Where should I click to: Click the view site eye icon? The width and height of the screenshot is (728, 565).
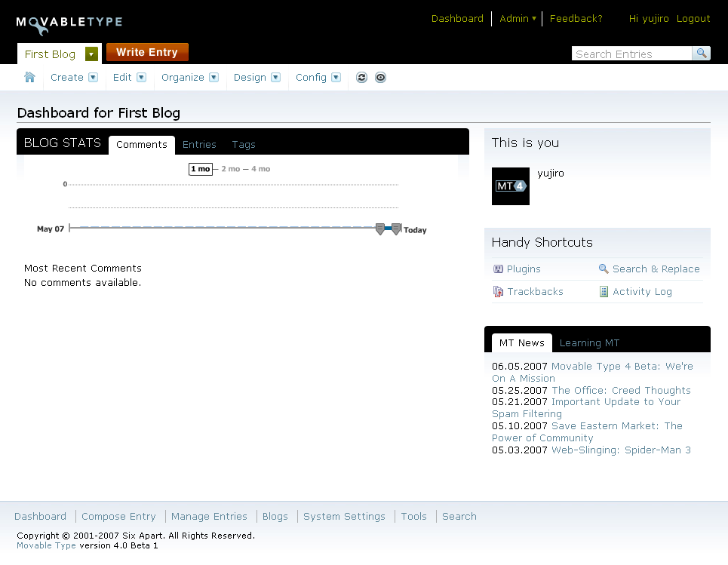[380, 78]
